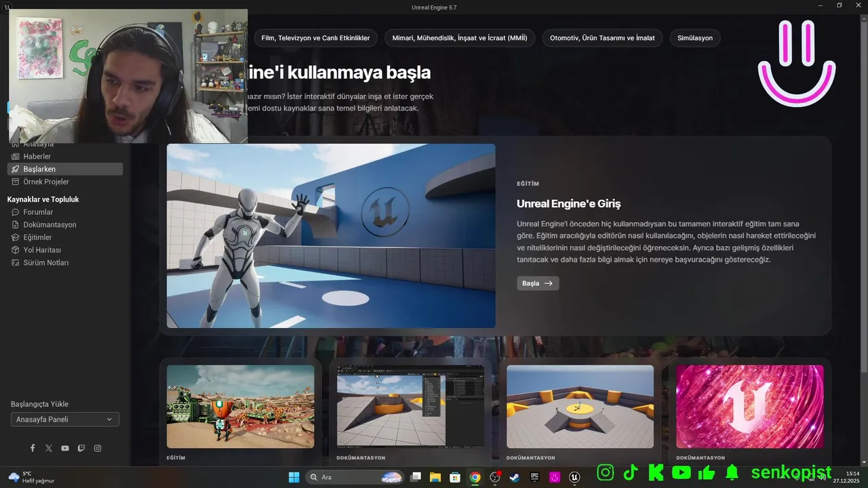
Task: Click the Instagram icon in sidebar footer
Action: tap(98, 448)
